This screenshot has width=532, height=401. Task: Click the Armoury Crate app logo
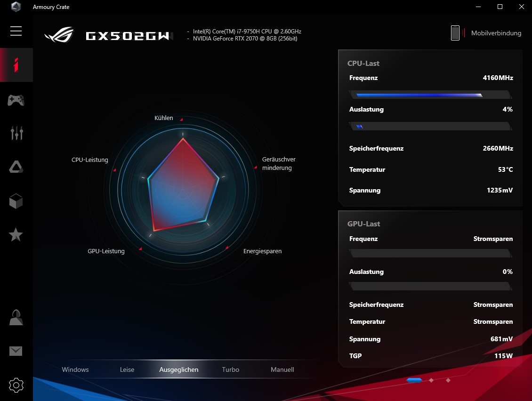click(x=16, y=7)
